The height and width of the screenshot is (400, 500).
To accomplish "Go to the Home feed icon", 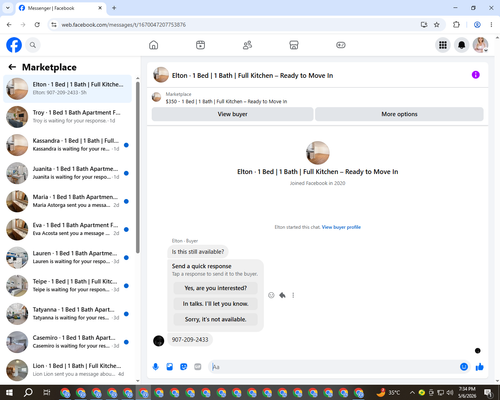I will [153, 45].
